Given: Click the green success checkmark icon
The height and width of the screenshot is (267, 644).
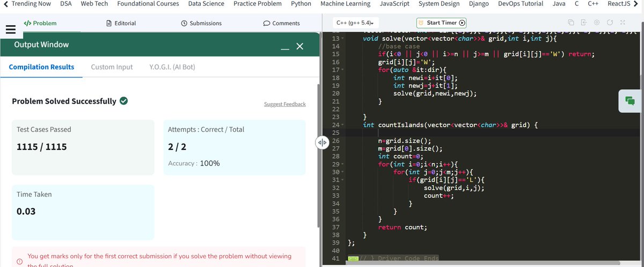Looking at the screenshot, I should click(x=123, y=101).
